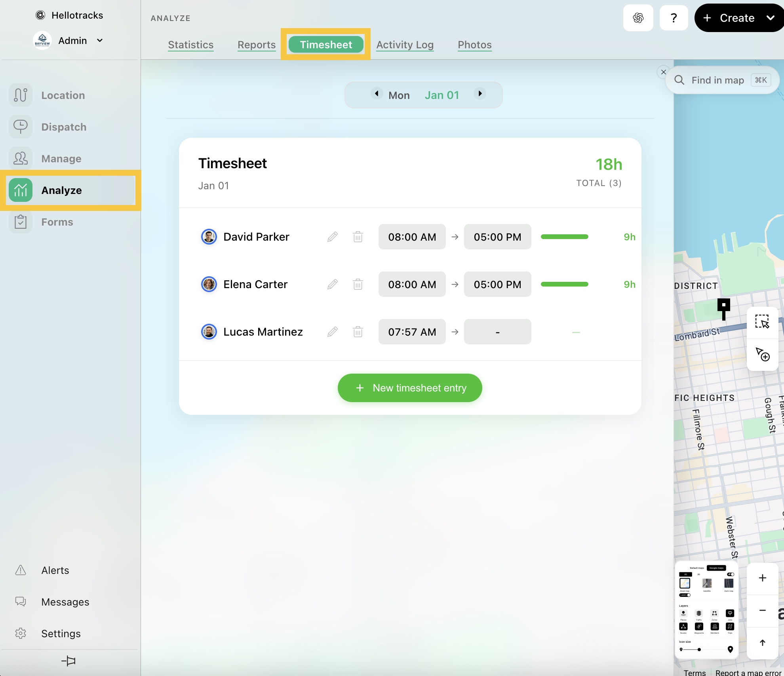Switch to Google maps tab
Viewport: 784px width, 676px height.
(x=716, y=568)
